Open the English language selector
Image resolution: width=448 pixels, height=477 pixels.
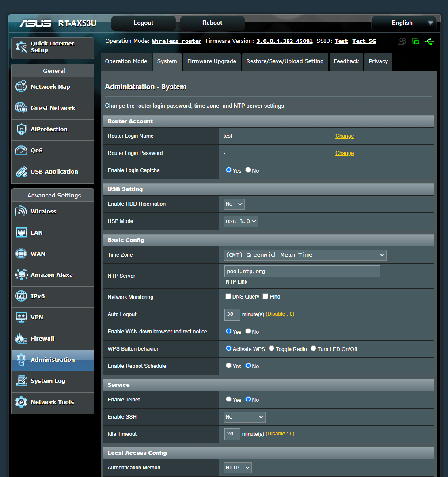[x=402, y=23]
